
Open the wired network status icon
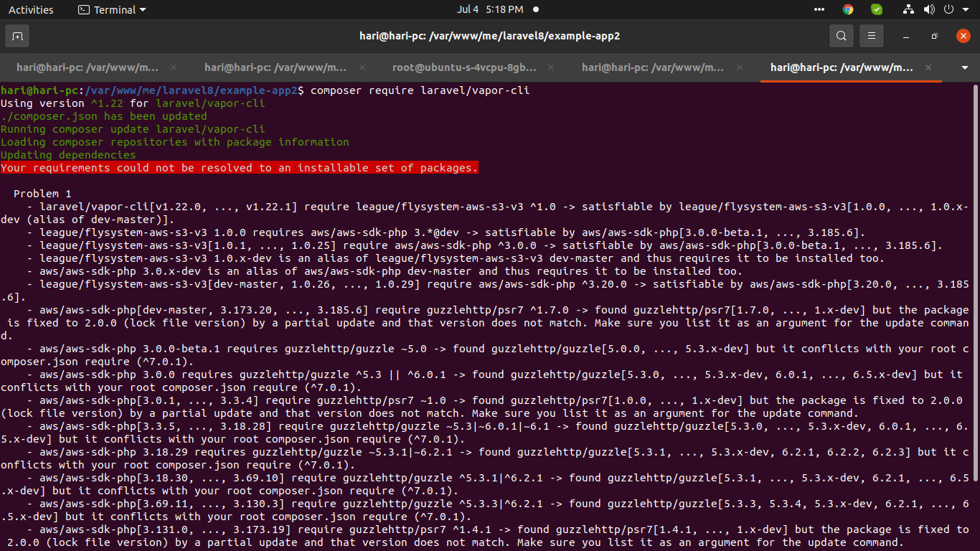click(909, 9)
